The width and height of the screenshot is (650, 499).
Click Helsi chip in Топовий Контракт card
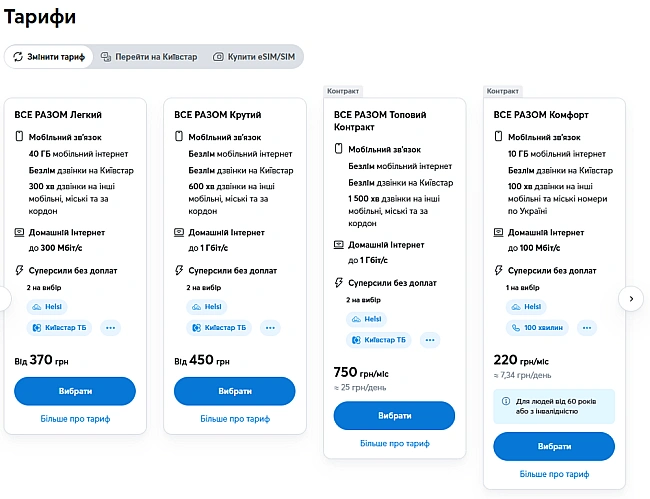point(366,319)
